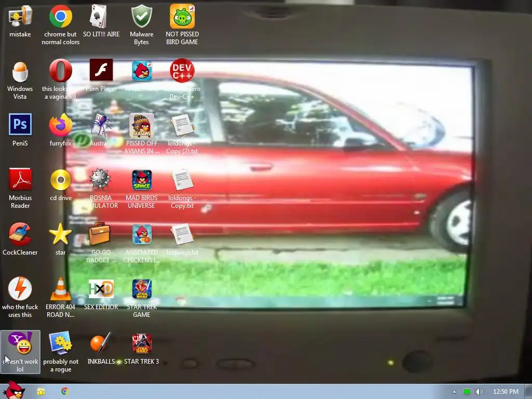
Task: Open 'loldongs - Copy (2).txt' file
Action: pyautogui.click(x=182, y=125)
